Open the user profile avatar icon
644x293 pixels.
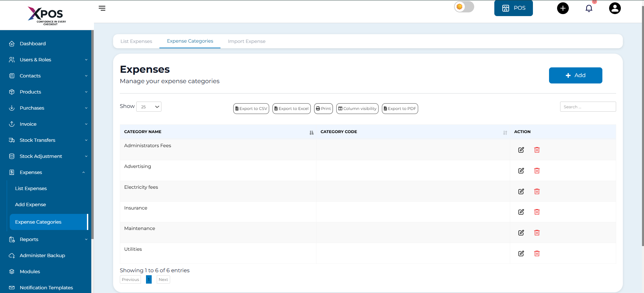point(614,8)
